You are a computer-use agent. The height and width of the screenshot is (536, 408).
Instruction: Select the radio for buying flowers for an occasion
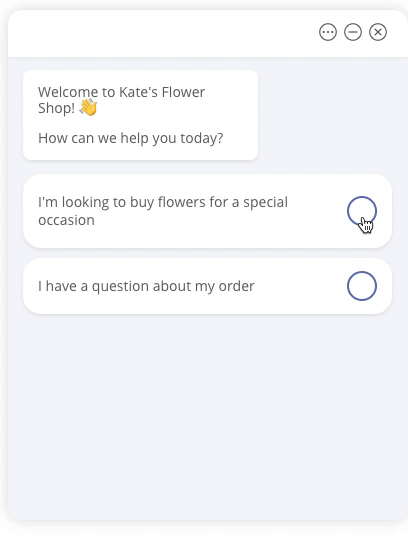pyautogui.click(x=362, y=211)
